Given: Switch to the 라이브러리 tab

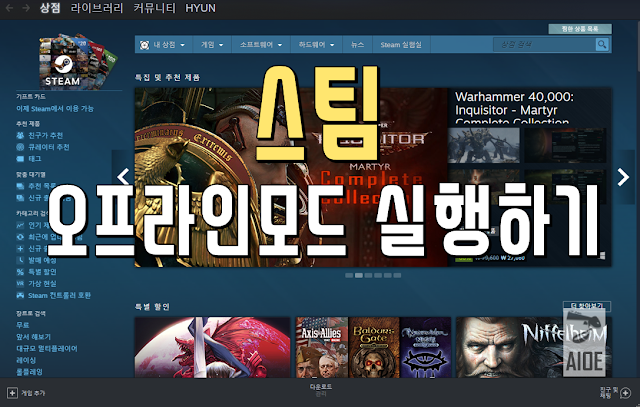Looking at the screenshot, I should pos(97,8).
